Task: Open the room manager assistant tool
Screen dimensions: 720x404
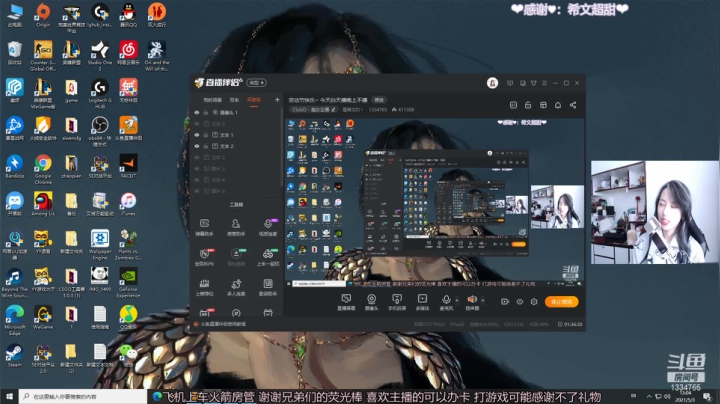Action: tap(236, 227)
